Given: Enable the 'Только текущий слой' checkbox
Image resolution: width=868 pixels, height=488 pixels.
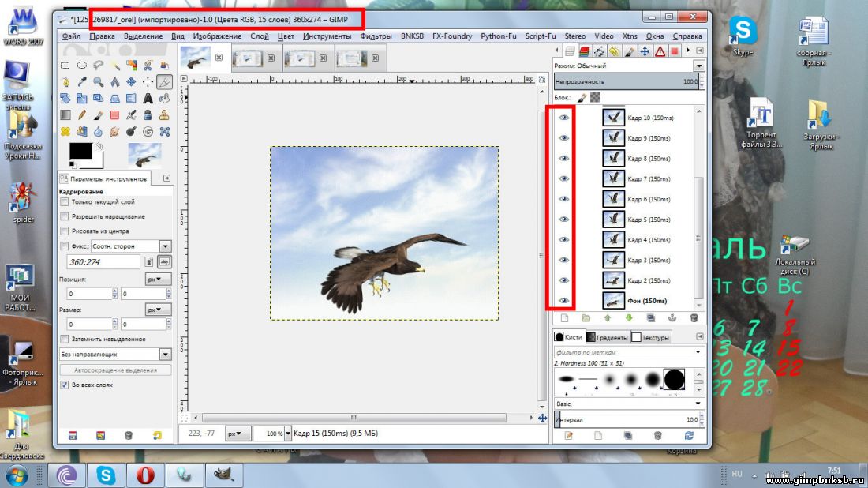Looking at the screenshot, I should point(65,202).
